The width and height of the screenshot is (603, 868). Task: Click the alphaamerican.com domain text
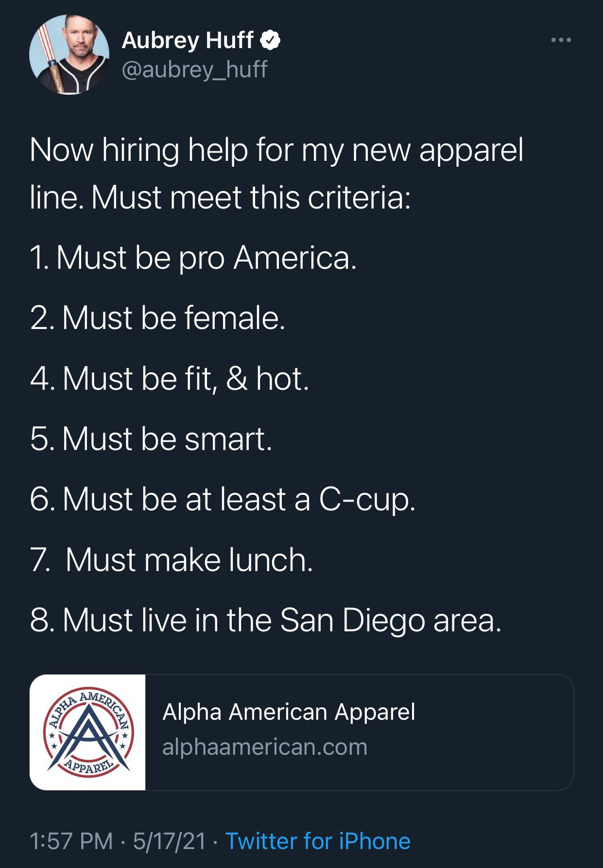pyautogui.click(x=265, y=747)
